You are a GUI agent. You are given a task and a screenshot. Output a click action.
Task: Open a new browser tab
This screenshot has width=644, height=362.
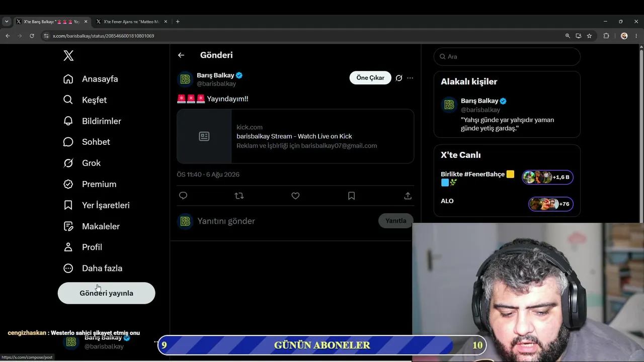coord(178,22)
